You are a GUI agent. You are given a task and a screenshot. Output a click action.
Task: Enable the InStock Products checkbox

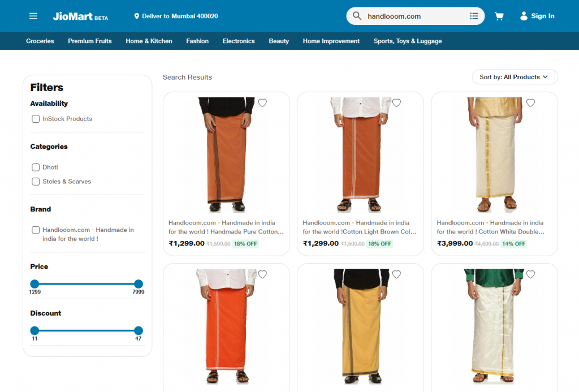36,119
